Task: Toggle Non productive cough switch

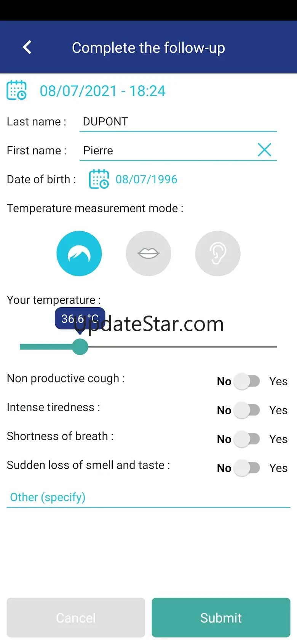Action: [247, 381]
